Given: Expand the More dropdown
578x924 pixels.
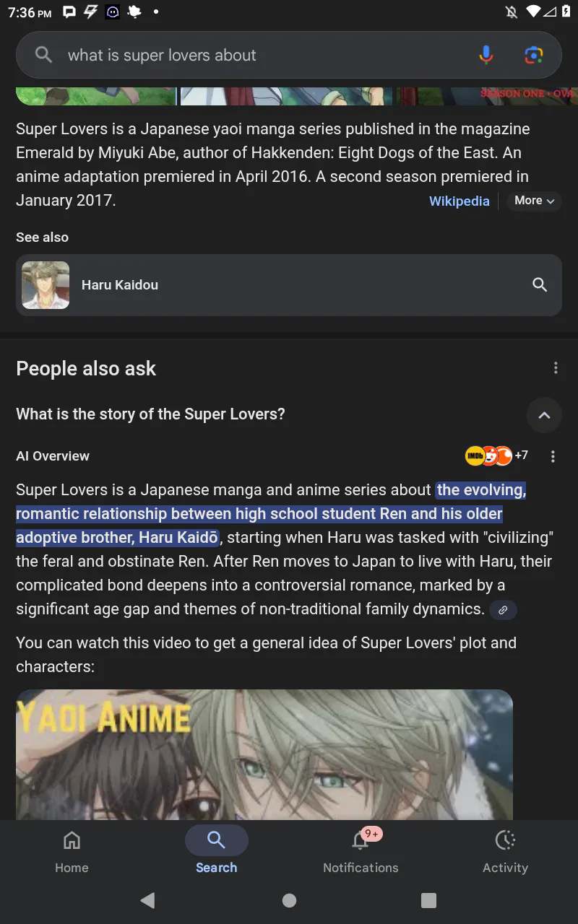Looking at the screenshot, I should pyautogui.click(x=535, y=201).
